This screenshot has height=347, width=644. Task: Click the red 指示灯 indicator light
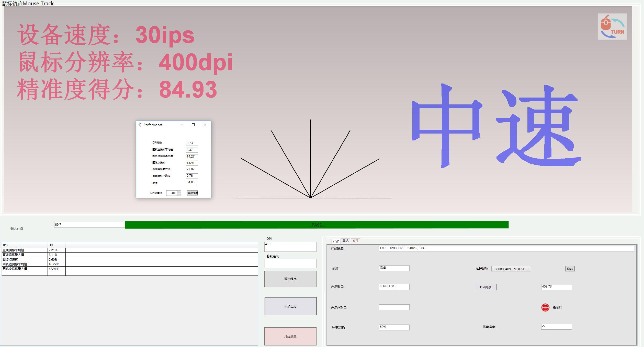coord(545,307)
